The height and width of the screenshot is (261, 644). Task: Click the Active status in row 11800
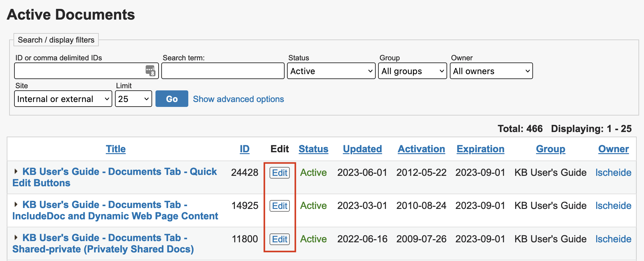313,239
